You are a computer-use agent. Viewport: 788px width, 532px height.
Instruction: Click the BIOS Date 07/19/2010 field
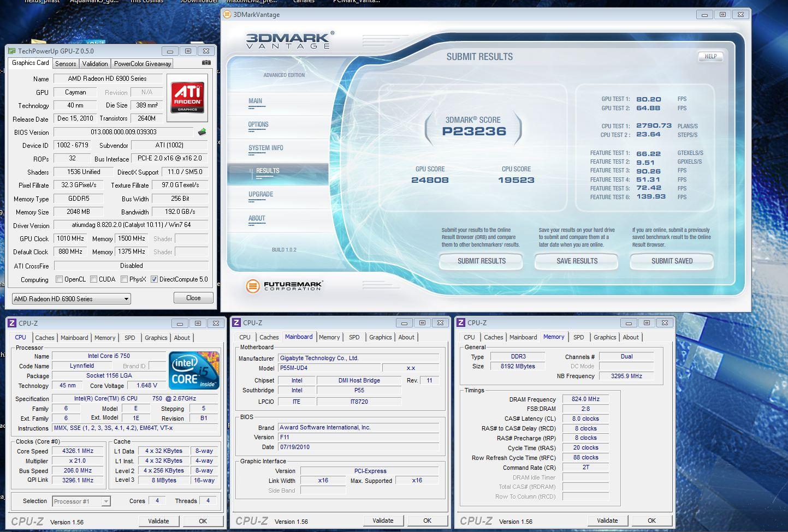358,447
